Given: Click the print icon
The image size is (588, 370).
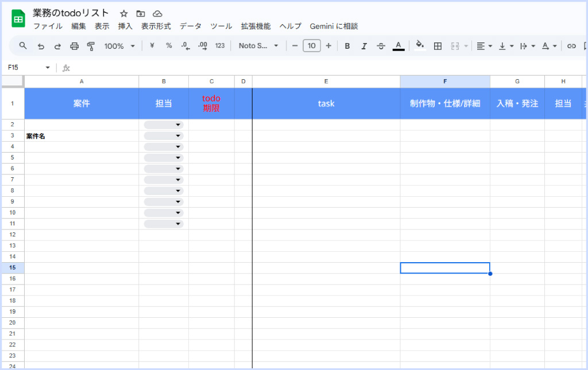Looking at the screenshot, I should tap(74, 46).
